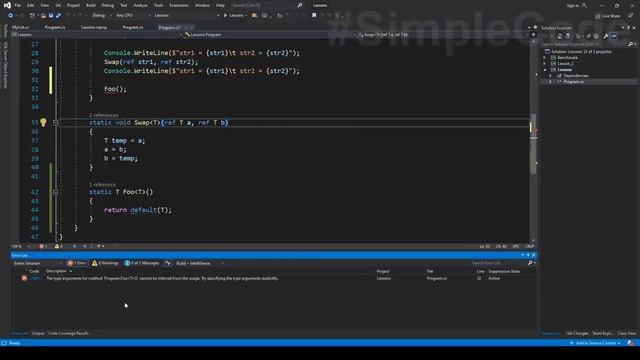This screenshot has width=640, height=360.
Task: Toggle the 1 Error filter button
Action: (77, 263)
